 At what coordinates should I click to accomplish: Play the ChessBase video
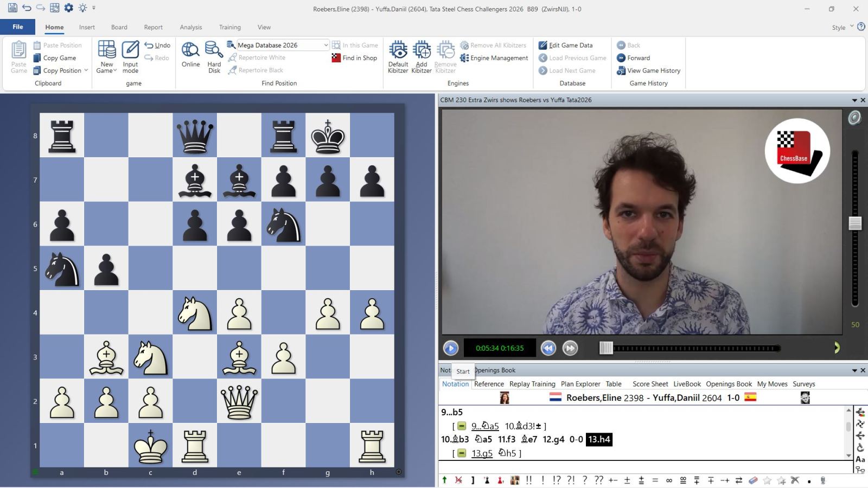450,348
